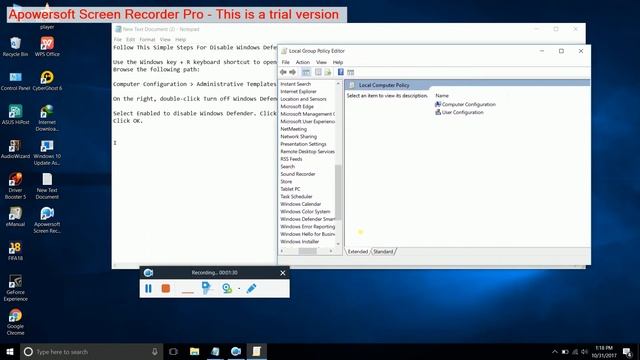The height and width of the screenshot is (360, 640).
Task: Click the Export List toolbar icon
Action: point(328,72)
